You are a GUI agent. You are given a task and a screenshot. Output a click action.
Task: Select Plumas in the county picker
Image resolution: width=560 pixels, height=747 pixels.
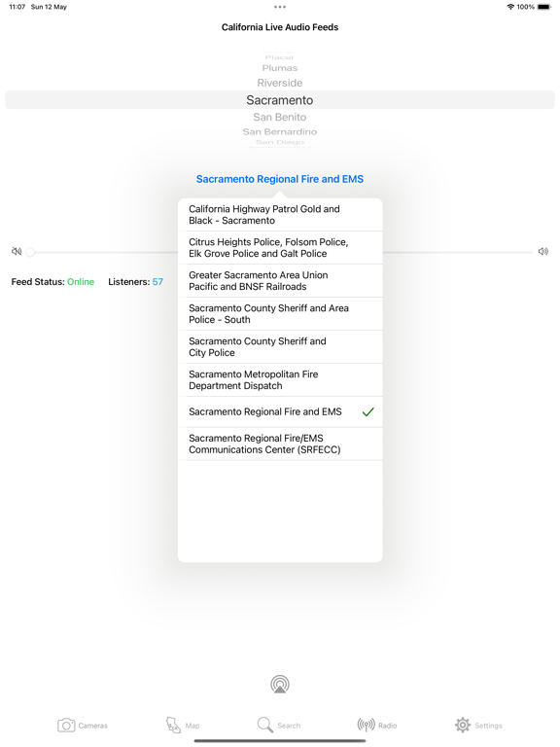coord(280,68)
